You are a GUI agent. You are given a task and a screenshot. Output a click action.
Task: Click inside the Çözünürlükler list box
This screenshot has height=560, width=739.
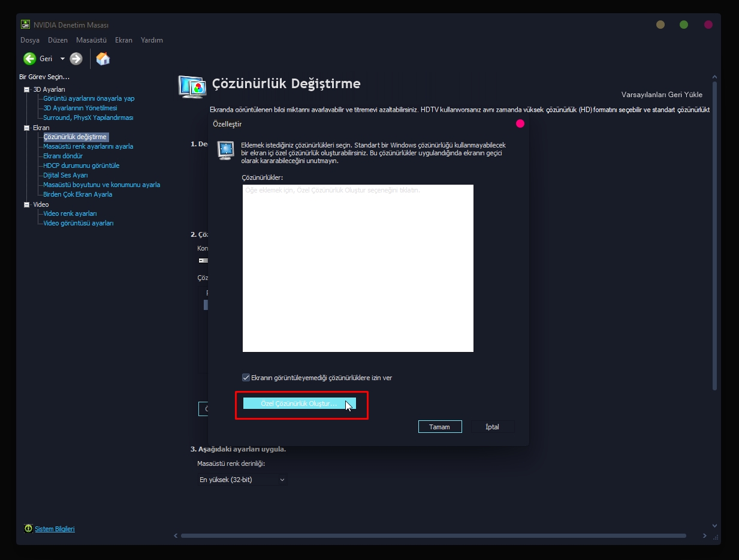tap(358, 268)
